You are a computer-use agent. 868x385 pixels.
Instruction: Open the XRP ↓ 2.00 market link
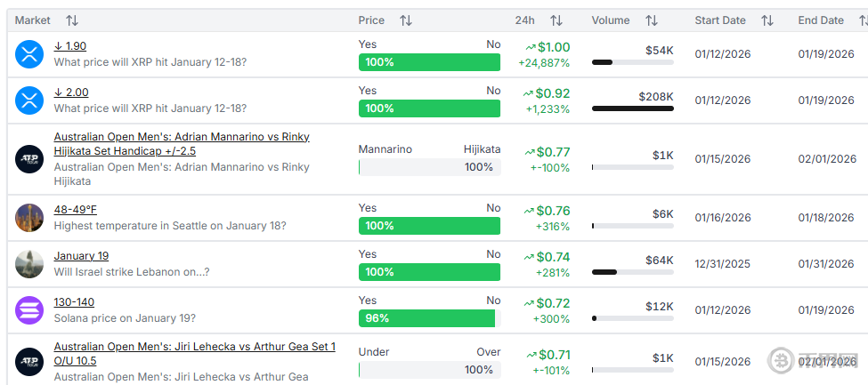tap(71, 92)
